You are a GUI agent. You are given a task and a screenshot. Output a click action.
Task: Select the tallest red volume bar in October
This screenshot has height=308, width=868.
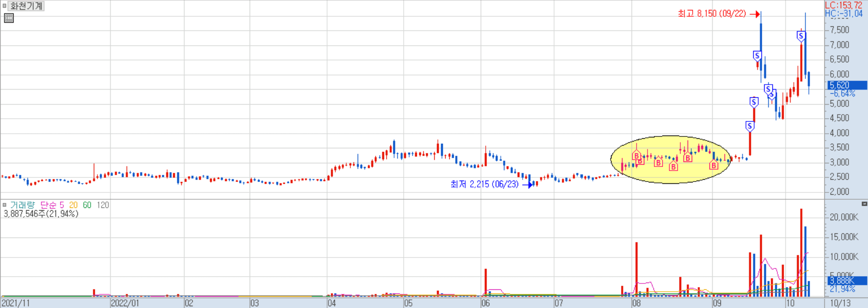pos(801,252)
